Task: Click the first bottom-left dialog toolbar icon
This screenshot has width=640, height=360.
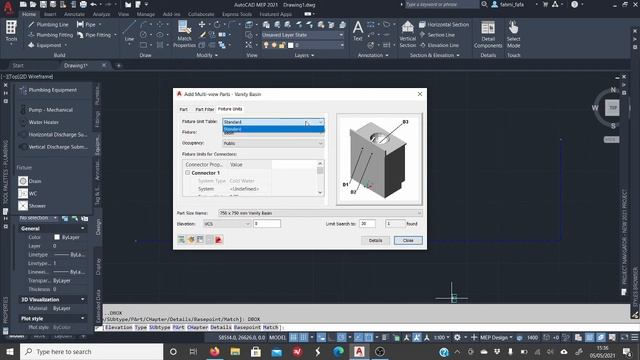Action: (181, 240)
